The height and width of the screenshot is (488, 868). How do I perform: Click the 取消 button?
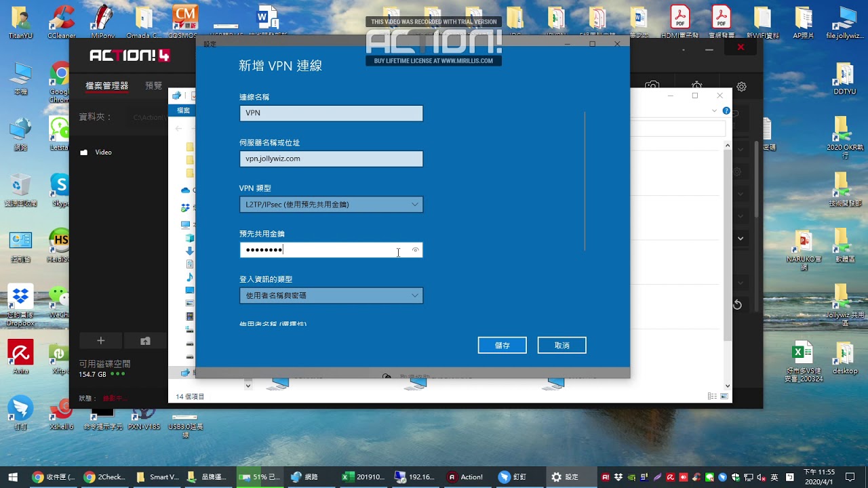click(x=561, y=345)
